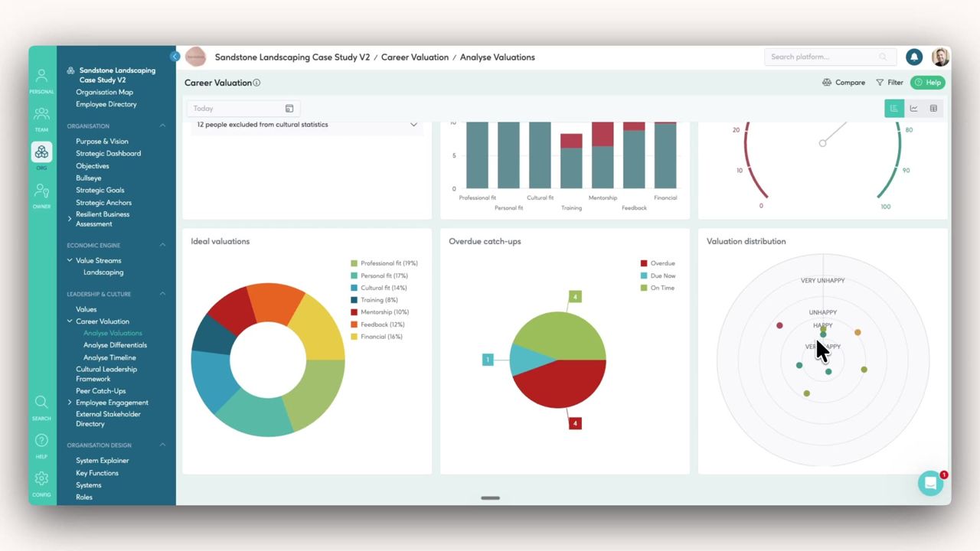The width and height of the screenshot is (980, 551).
Task: Collapse the Career Valuation tree item
Action: pyautogui.click(x=70, y=321)
